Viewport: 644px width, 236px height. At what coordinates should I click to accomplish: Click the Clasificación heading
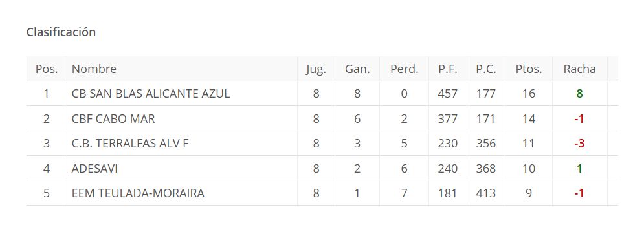[61, 32]
